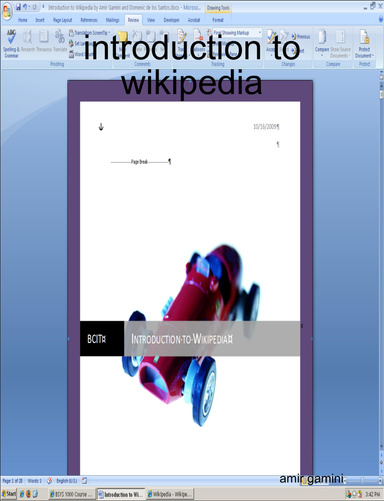
Task: Open the References tab
Action: pyautogui.click(x=89, y=20)
